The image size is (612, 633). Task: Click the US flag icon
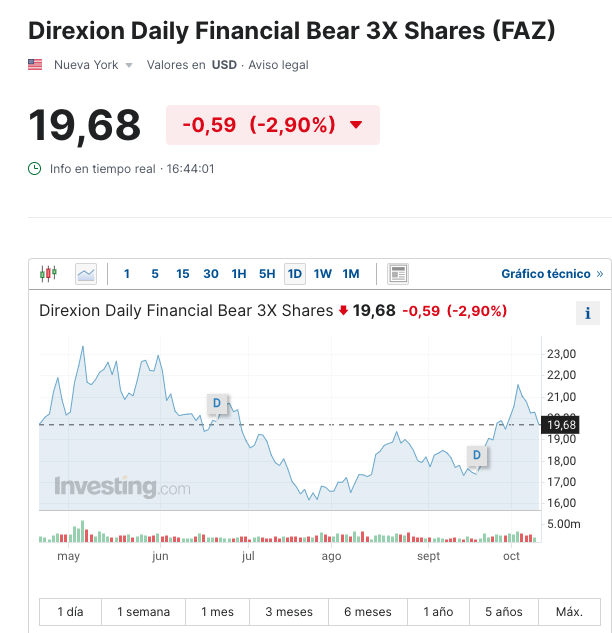35,65
